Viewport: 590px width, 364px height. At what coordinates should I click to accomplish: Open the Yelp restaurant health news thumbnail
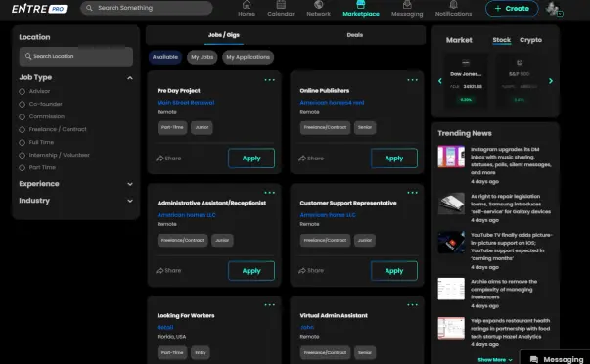(x=451, y=328)
